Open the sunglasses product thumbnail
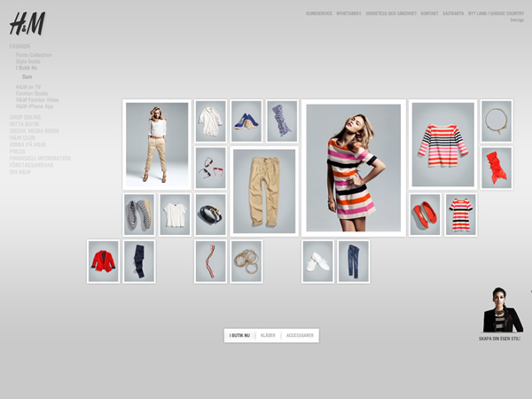Screen dimensions: 532x399 210,168
